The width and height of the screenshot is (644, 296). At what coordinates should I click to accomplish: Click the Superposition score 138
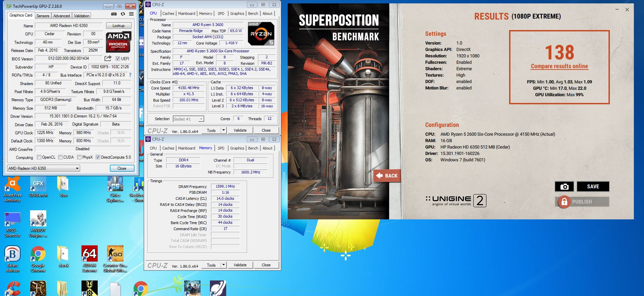point(559,52)
